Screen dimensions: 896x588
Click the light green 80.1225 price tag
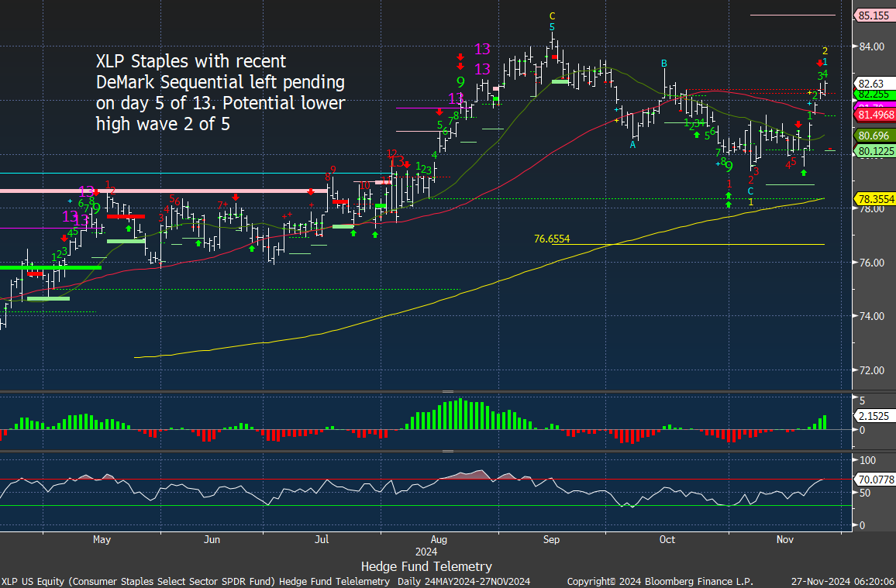pos(874,150)
